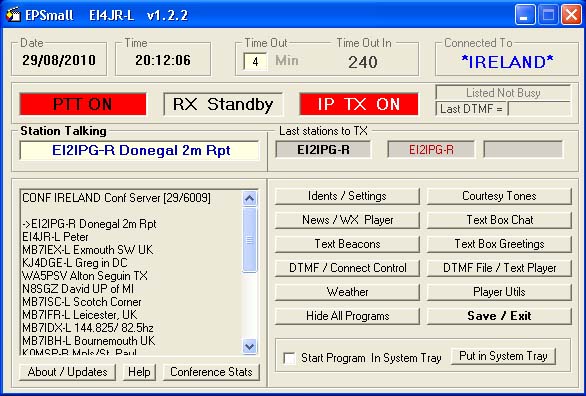This screenshot has width=586, height=396.
Task: Click the empty third last-station box
Action: pos(523,149)
